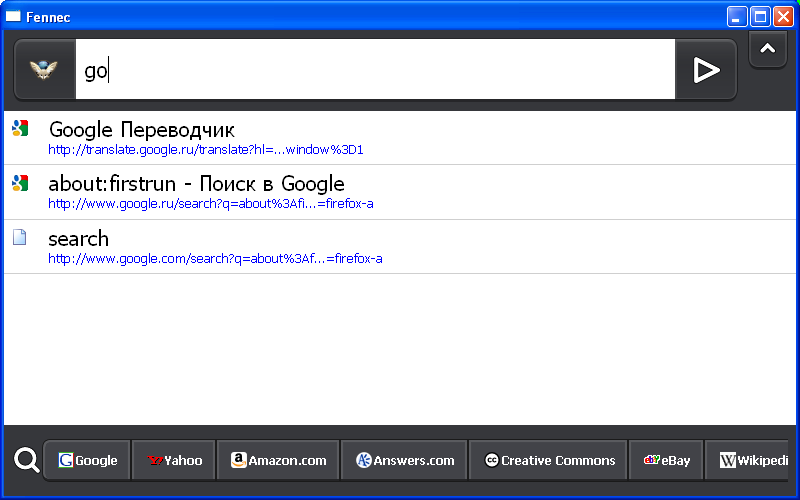The image size is (800, 500).
Task: Maximize the Fennec window
Action: [760, 16]
